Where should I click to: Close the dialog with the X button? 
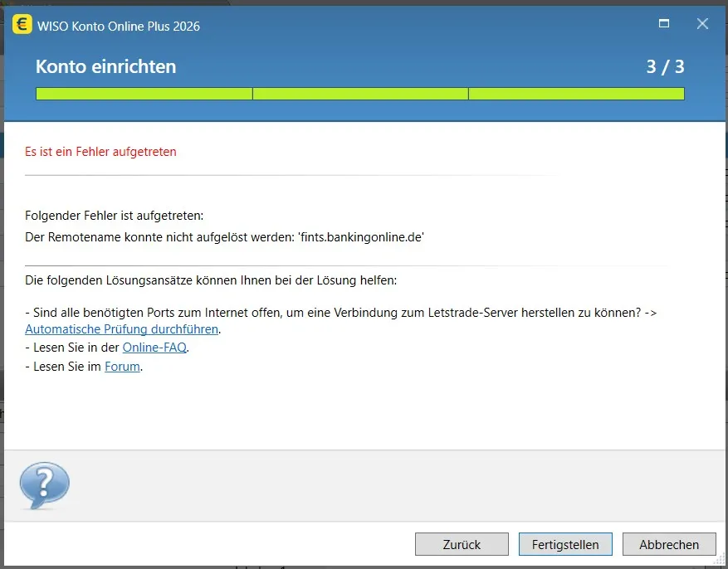(702, 24)
